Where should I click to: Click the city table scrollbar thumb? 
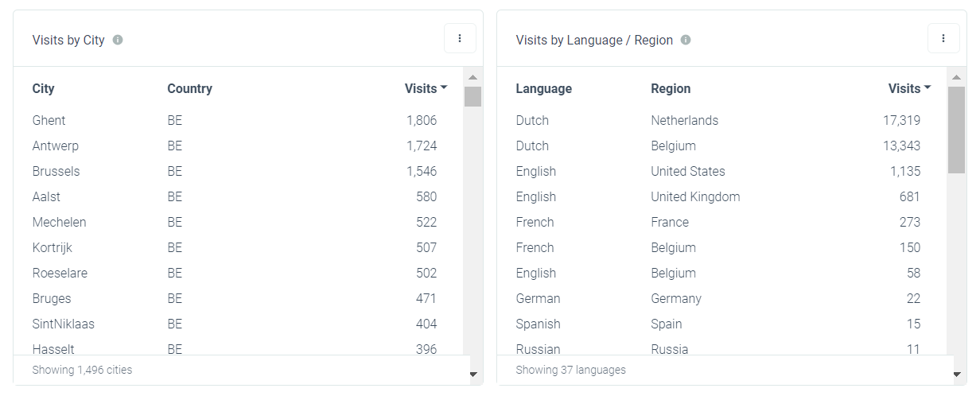click(x=472, y=96)
